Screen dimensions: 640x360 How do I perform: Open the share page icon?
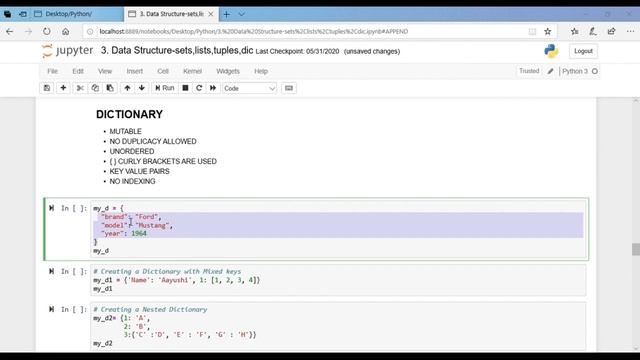click(611, 31)
